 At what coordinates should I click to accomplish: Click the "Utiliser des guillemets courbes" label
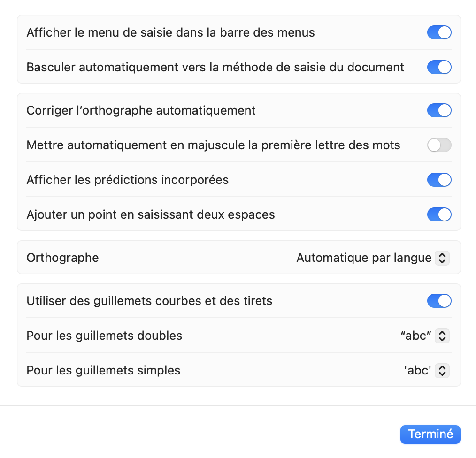tap(149, 301)
